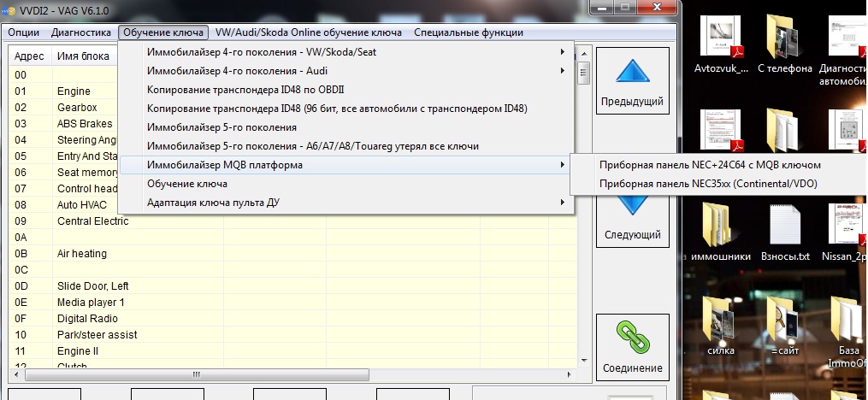Click horizontal scrollbar right arrow of list
868x400 pixels.
pyautogui.click(x=570, y=374)
